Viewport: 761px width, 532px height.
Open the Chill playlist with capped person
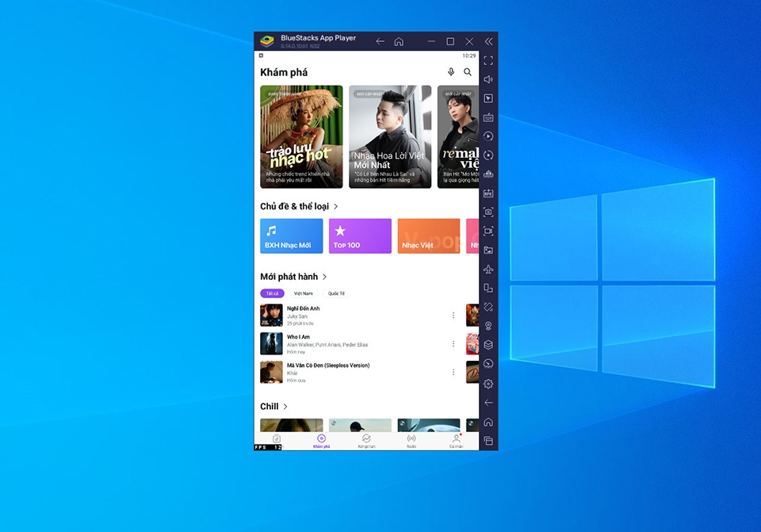(360, 425)
